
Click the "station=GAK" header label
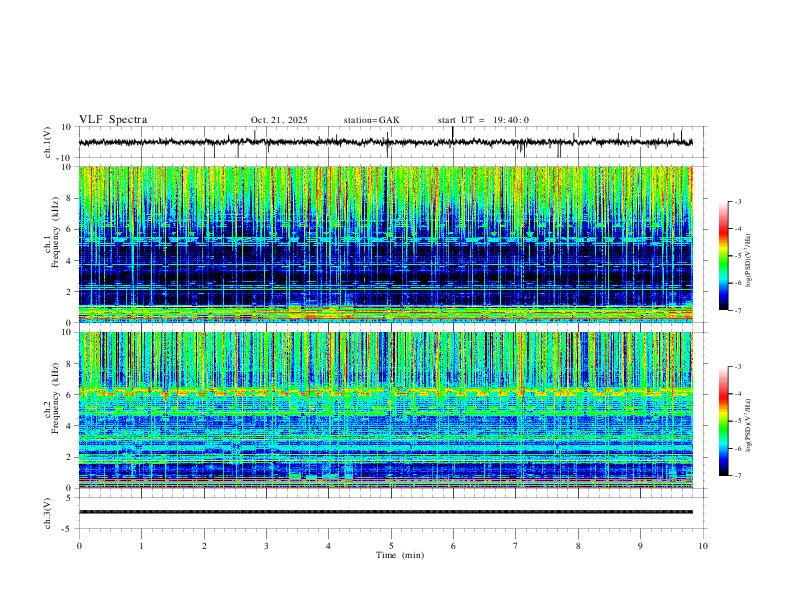click(371, 120)
